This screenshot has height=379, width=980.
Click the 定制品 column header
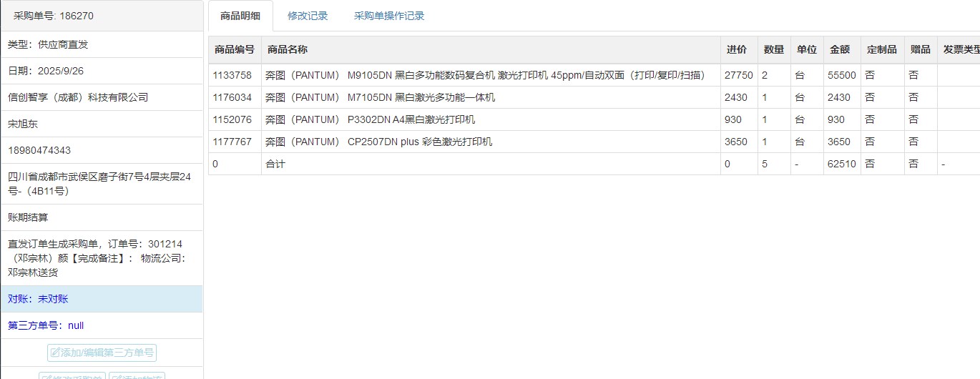tap(881, 49)
